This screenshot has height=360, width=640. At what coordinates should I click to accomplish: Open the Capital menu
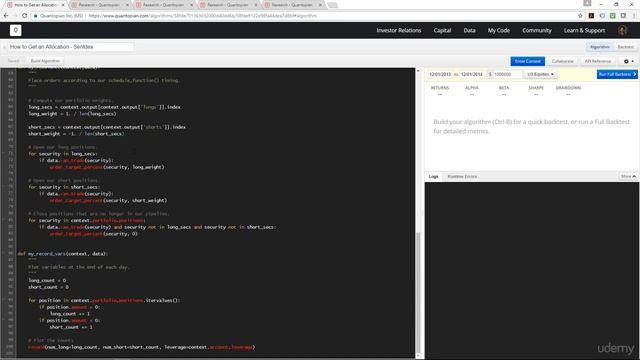tap(442, 30)
